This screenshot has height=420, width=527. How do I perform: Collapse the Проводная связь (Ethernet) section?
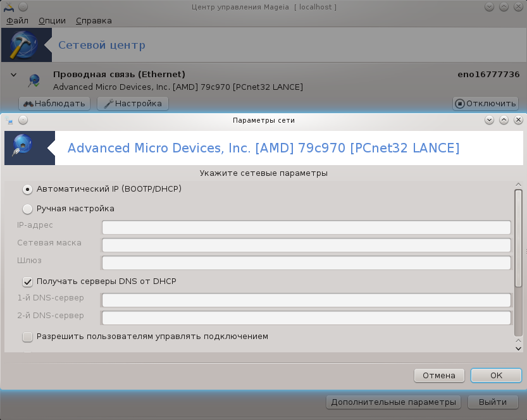(13, 75)
